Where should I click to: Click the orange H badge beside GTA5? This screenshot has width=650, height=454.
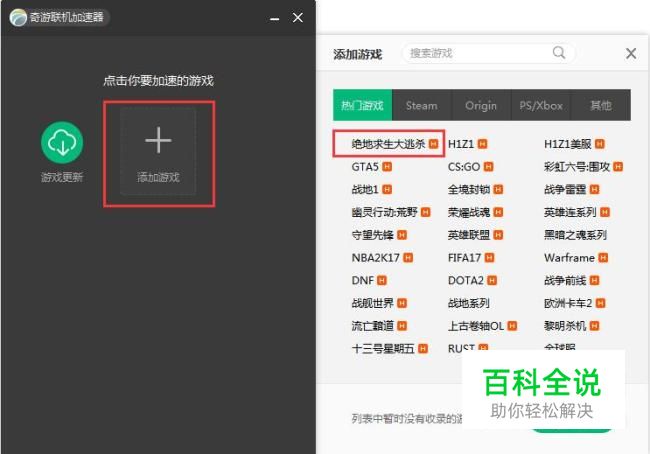387,167
